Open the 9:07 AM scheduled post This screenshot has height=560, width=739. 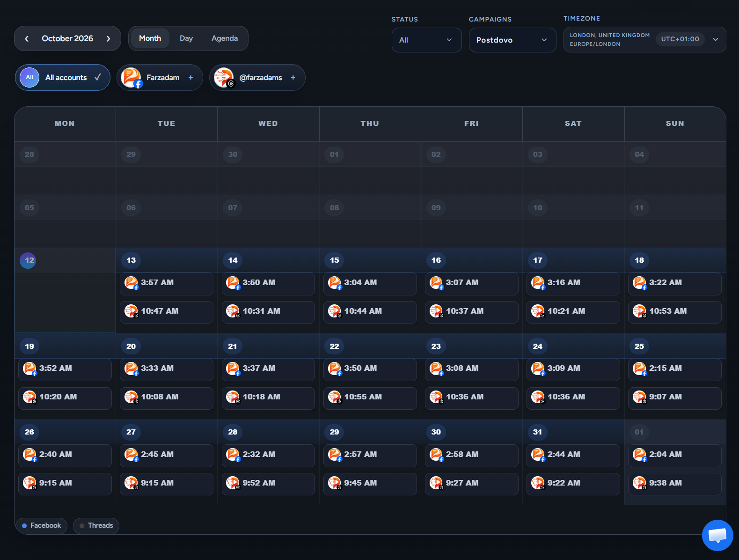click(675, 398)
